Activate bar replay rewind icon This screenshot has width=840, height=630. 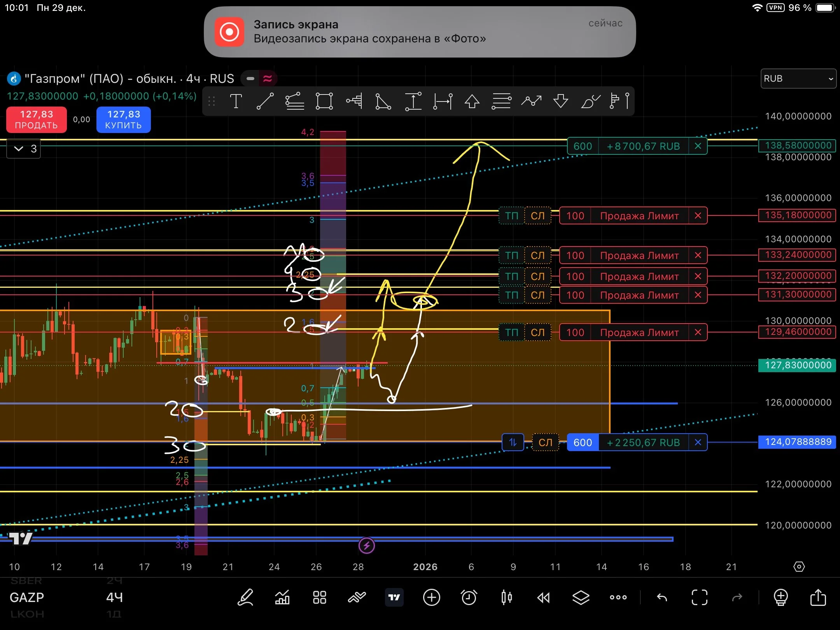(x=543, y=597)
